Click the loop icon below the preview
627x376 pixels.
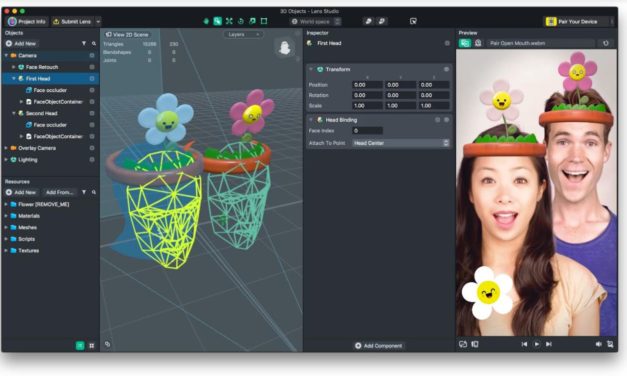[463, 344]
